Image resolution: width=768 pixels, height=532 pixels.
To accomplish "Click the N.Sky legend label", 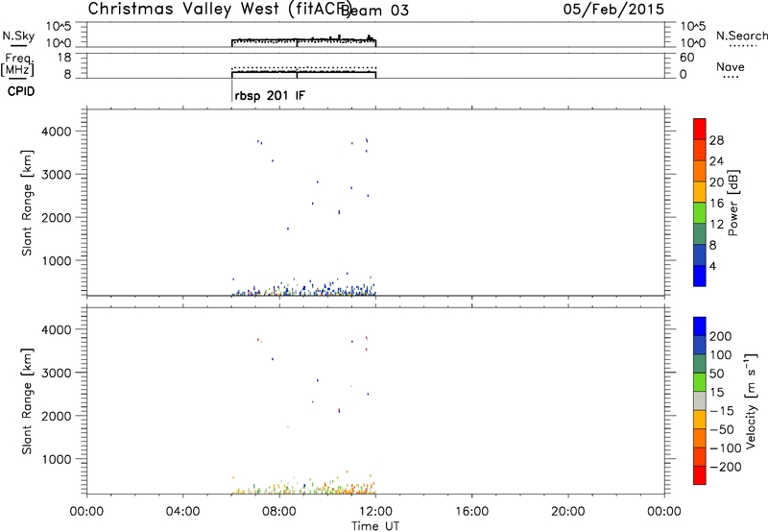I will point(18,36).
